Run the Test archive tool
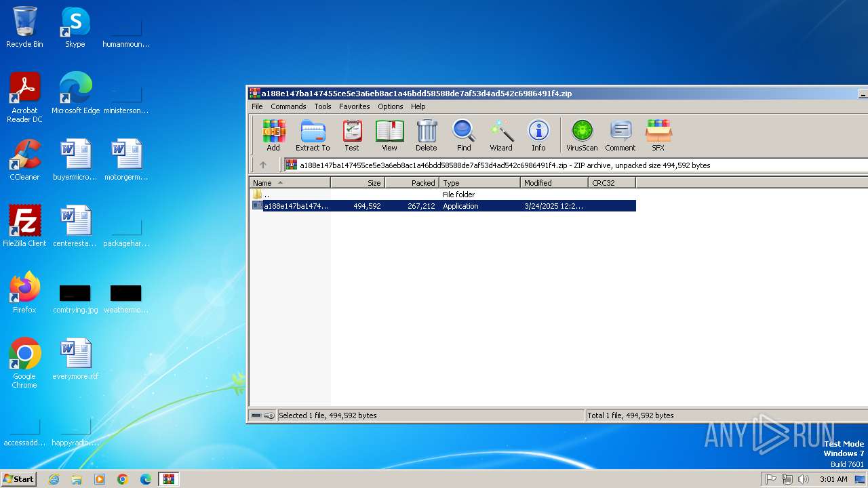868x488 pixels. [351, 135]
